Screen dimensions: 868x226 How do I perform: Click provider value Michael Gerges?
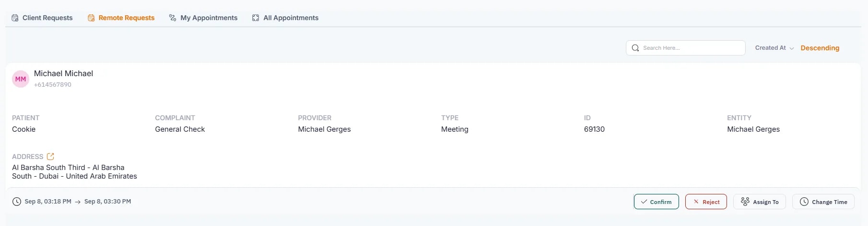click(x=324, y=129)
